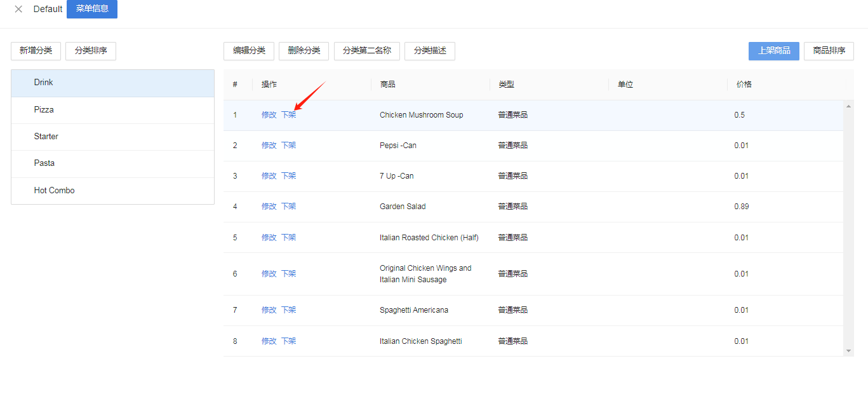This screenshot has height=410, width=868.
Task: Select the Hot Combo category
Action: [112, 191]
